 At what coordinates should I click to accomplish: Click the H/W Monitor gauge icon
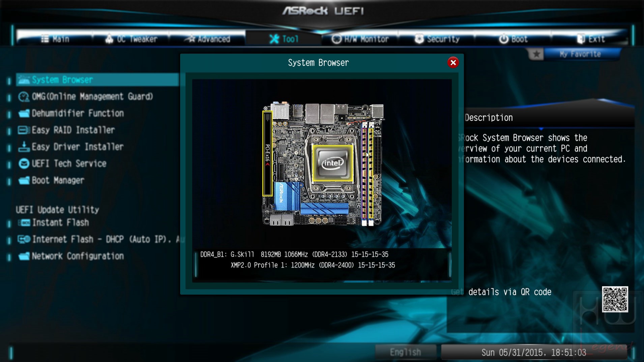click(x=336, y=39)
